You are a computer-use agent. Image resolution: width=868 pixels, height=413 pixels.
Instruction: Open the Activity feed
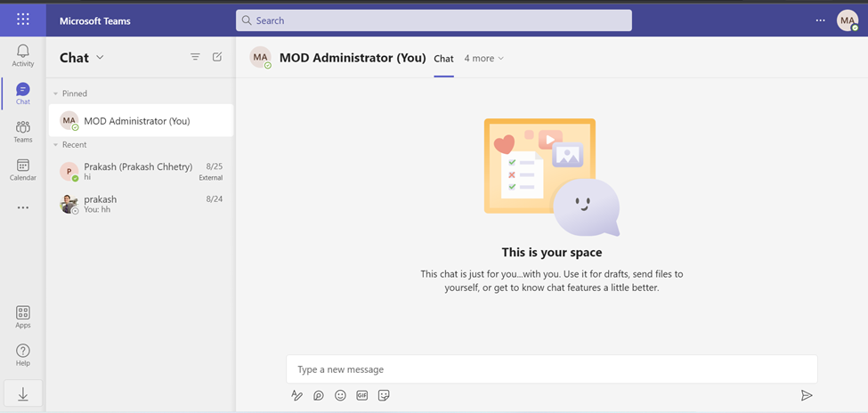pos(22,56)
